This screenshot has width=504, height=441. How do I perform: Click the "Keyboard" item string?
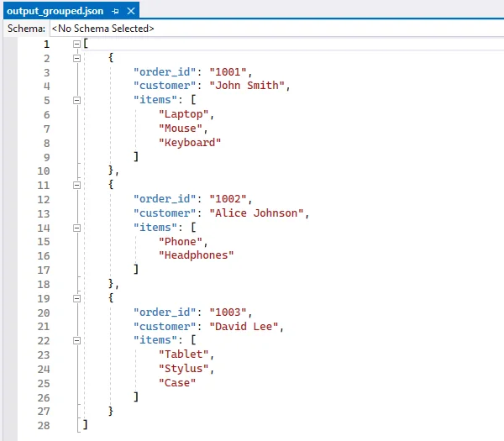190,143
